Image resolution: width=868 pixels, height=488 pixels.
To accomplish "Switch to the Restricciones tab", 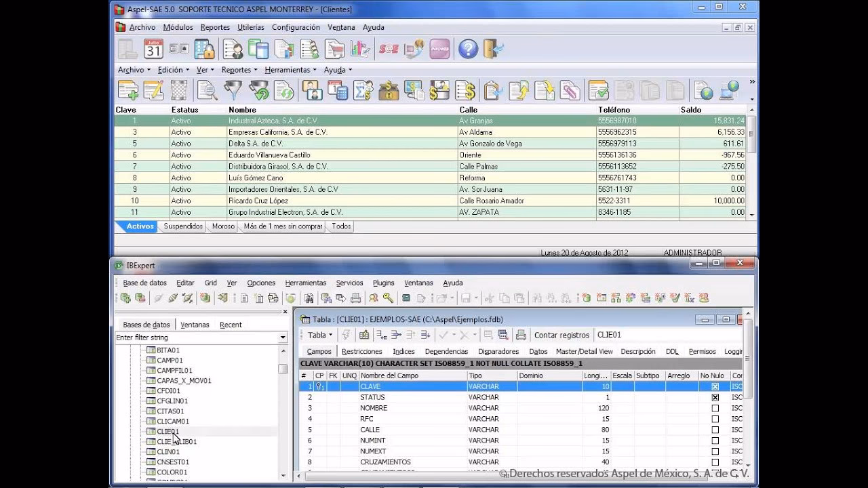I will 362,352.
